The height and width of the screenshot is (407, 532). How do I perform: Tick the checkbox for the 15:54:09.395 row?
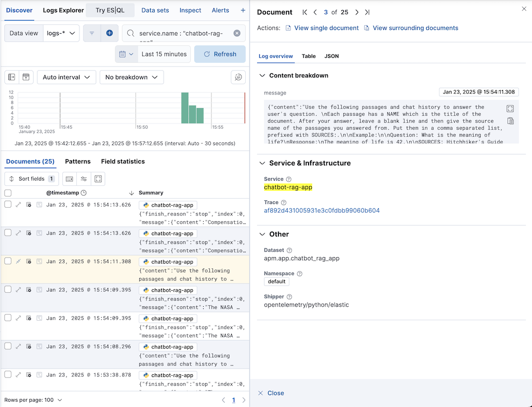pos(8,290)
